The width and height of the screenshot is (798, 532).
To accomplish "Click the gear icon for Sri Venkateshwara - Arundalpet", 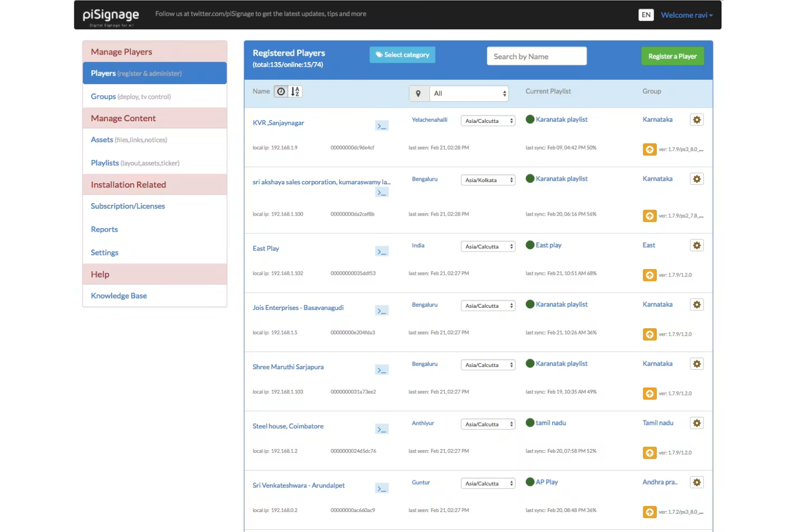I will point(697,482).
